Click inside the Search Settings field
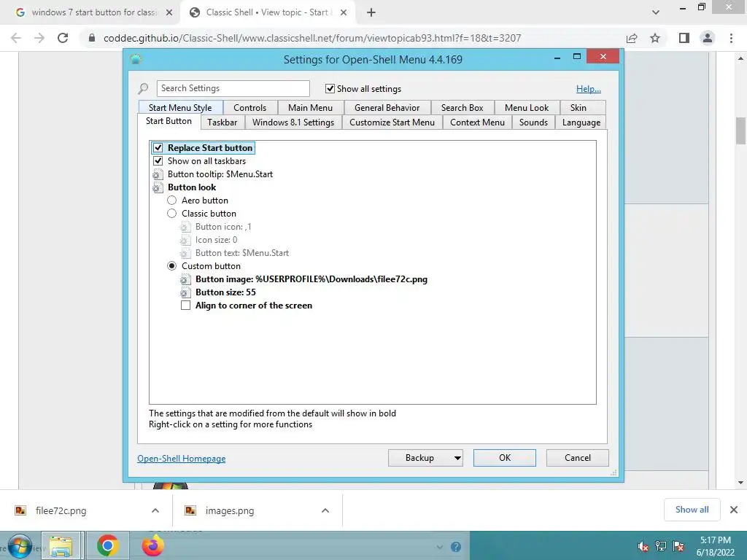 tap(233, 88)
